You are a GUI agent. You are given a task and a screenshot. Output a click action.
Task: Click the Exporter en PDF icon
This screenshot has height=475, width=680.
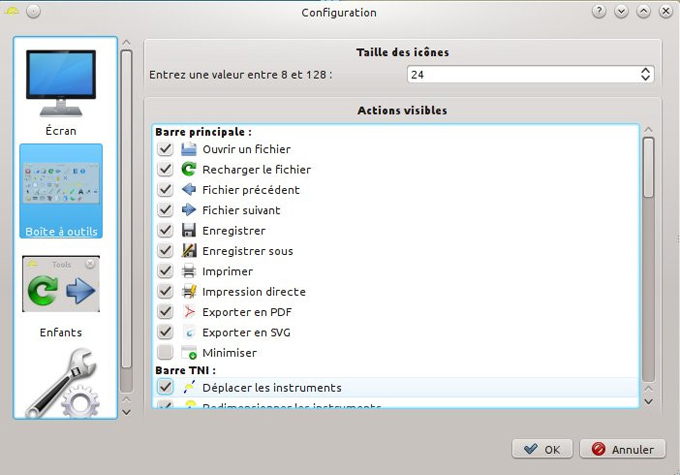pyautogui.click(x=190, y=312)
